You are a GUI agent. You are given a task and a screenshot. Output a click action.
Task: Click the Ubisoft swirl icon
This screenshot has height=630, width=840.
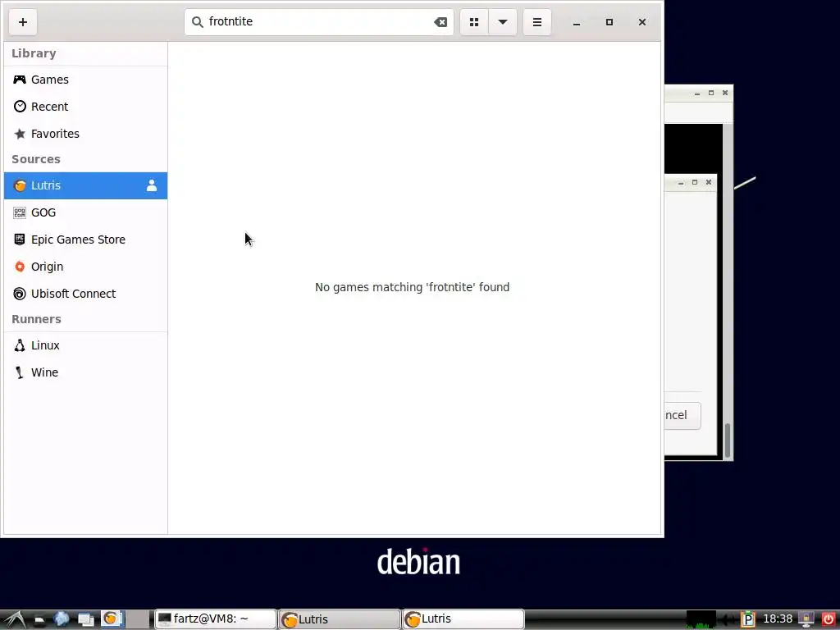(x=20, y=294)
